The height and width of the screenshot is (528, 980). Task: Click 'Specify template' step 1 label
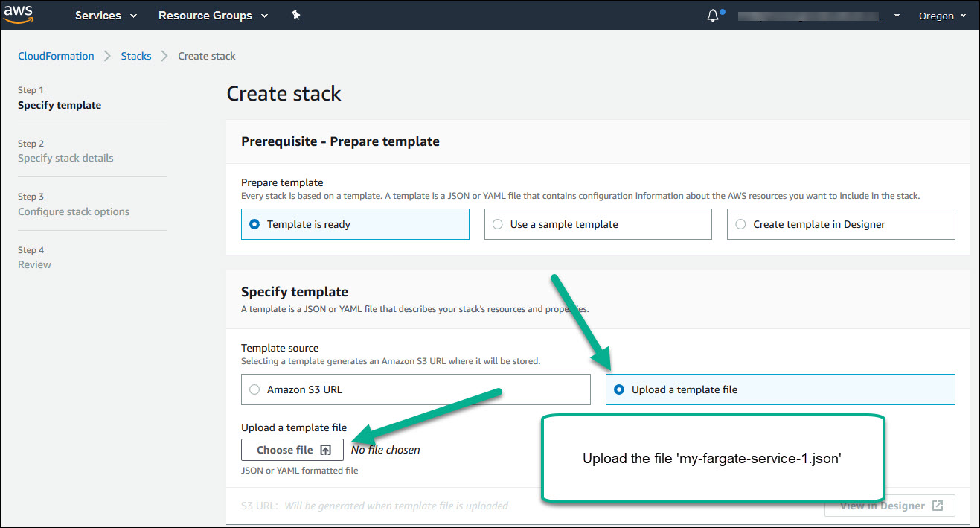pyautogui.click(x=60, y=105)
